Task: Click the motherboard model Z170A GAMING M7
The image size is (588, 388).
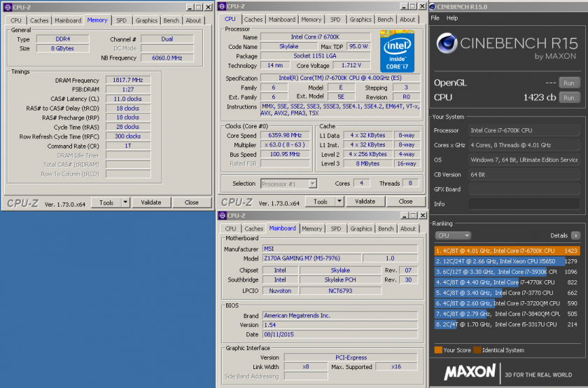Action: pos(312,258)
